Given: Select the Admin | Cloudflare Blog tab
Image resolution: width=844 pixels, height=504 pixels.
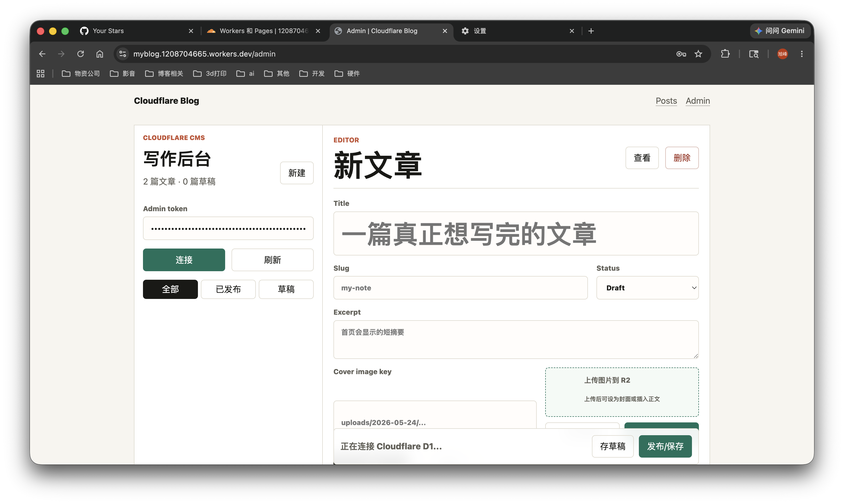Looking at the screenshot, I should point(391,31).
